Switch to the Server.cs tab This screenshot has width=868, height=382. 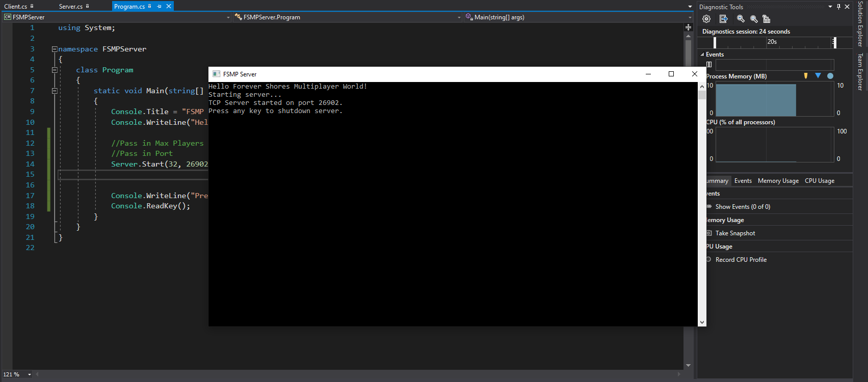click(x=71, y=7)
